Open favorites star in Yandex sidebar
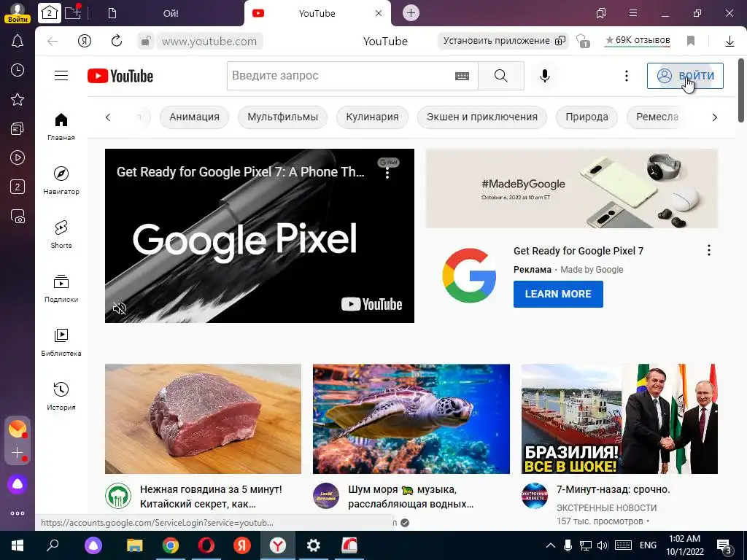The height and width of the screenshot is (560, 747). tap(18, 99)
